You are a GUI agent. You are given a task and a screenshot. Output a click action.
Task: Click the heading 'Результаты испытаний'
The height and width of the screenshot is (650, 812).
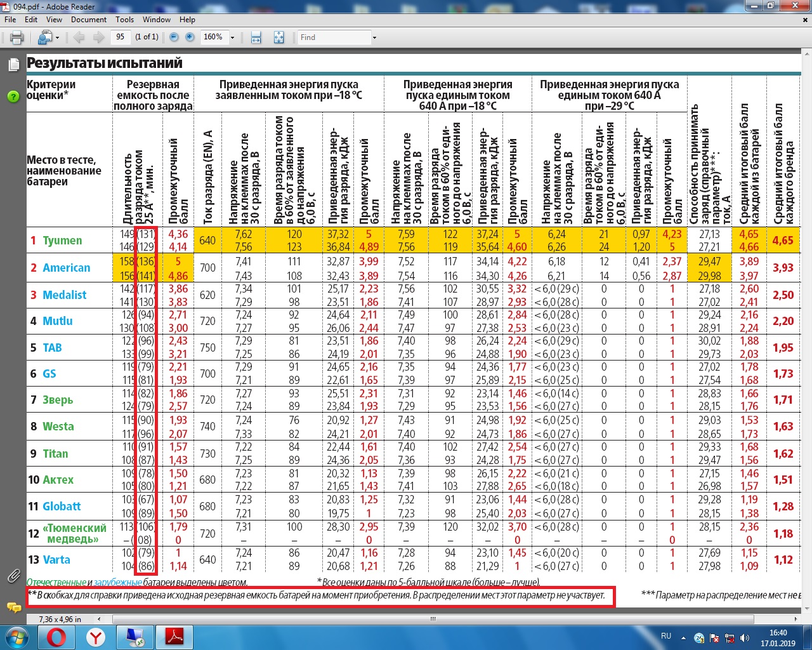pyautogui.click(x=104, y=63)
